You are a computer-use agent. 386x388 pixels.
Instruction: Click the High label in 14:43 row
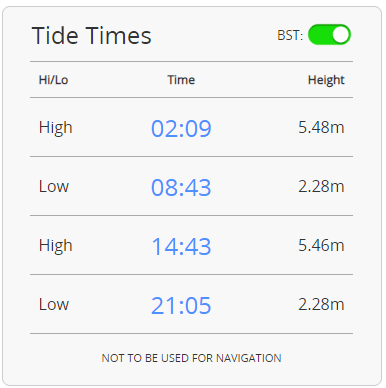[56, 246]
